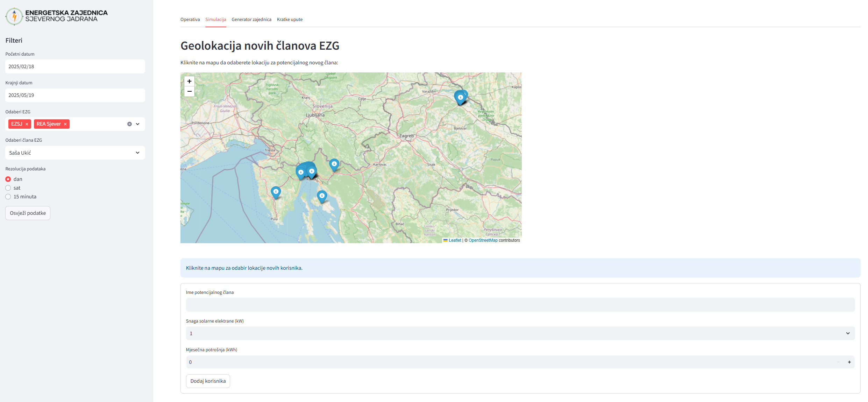Click the Osvježi podatke button

tap(28, 213)
